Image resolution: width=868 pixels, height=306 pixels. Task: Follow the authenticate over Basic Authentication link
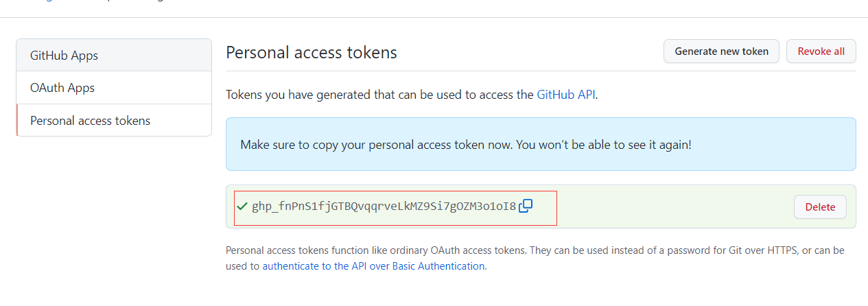[x=374, y=266]
